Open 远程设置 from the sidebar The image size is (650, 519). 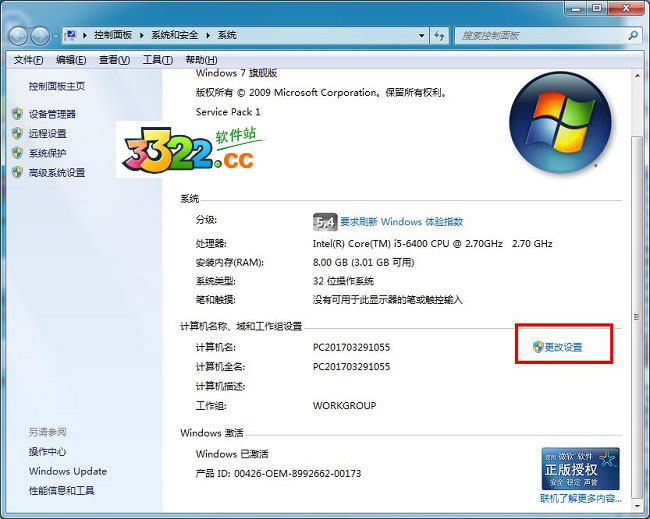48,133
